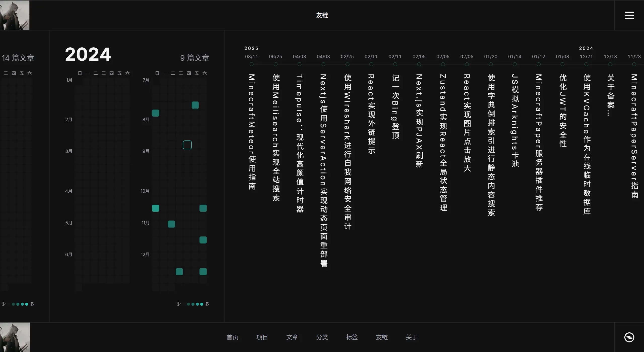Open article 优化JWT的安全性
Image resolution: width=644 pixels, height=352 pixels.
click(563, 110)
